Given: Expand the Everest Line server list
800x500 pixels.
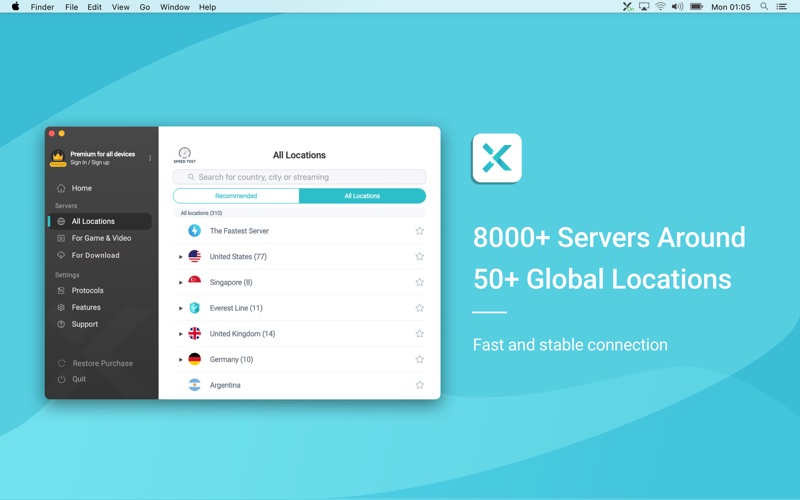Looking at the screenshot, I should (x=181, y=308).
